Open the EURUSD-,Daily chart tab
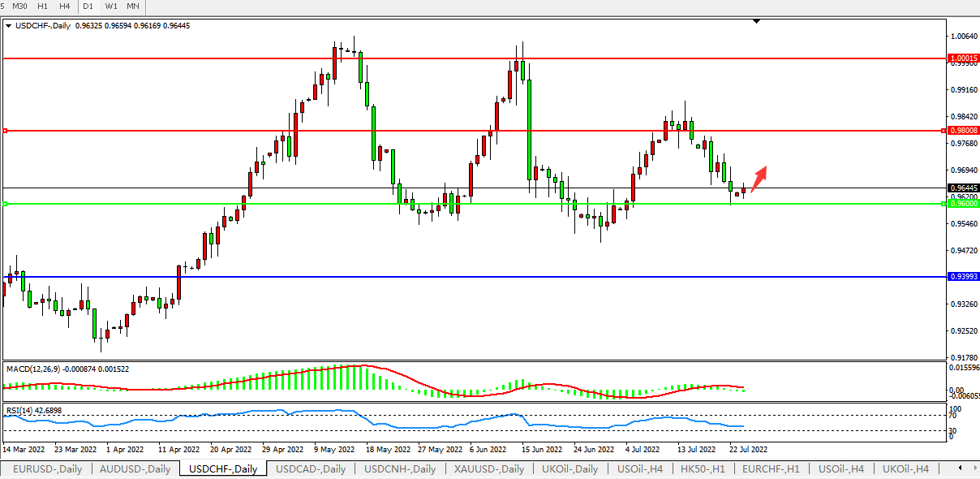The height and width of the screenshot is (479, 980). [x=47, y=468]
